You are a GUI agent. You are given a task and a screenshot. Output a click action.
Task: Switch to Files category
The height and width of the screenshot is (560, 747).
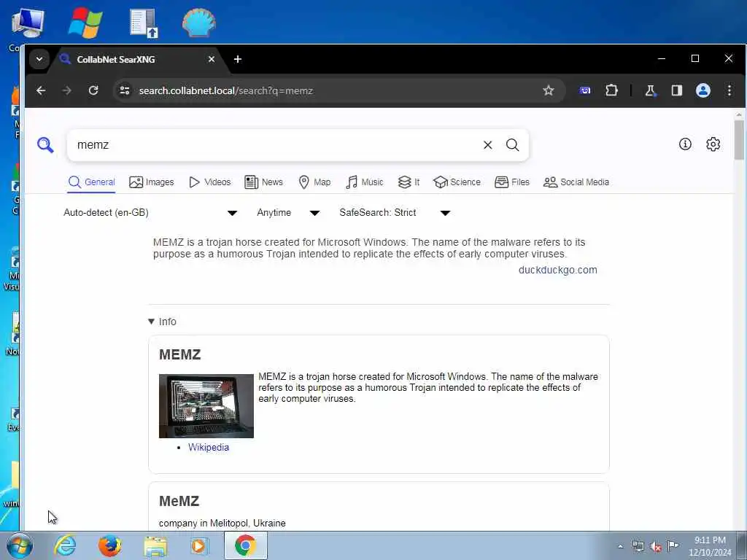click(x=512, y=182)
